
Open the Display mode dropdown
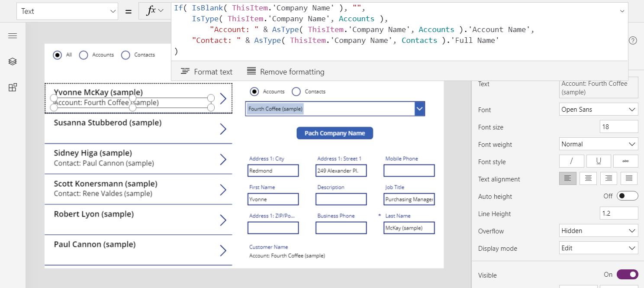click(x=599, y=248)
